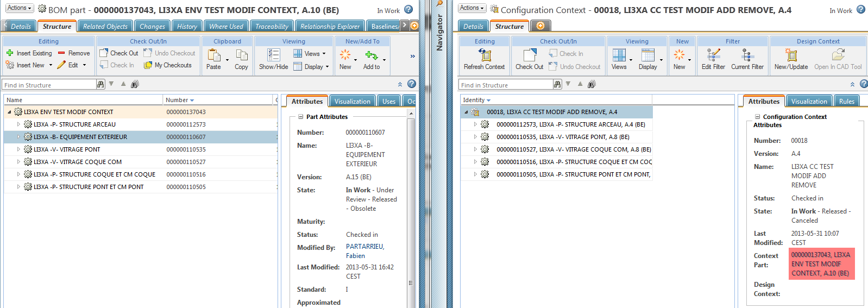Click Views icon in Configuration Context toolbar
The height and width of the screenshot is (308, 868).
coord(619,59)
